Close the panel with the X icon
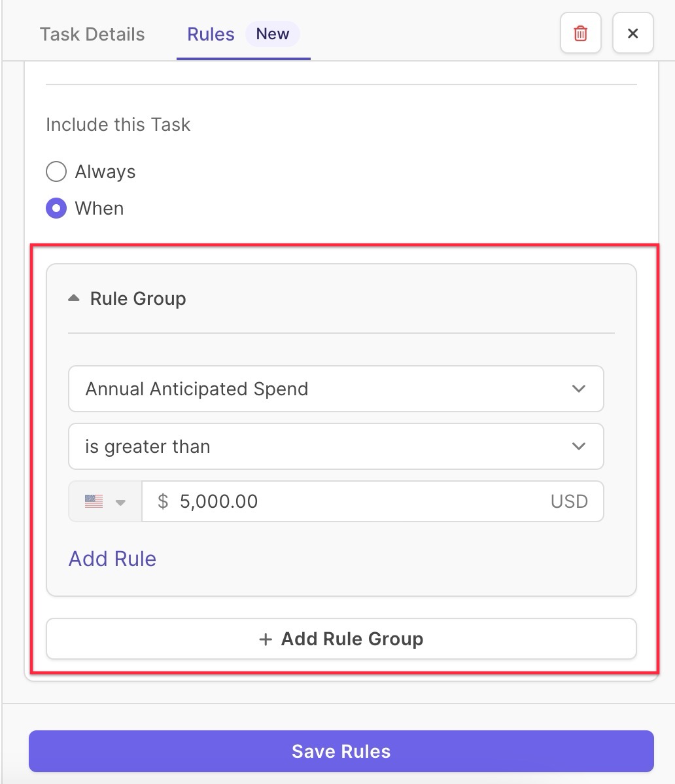Image resolution: width=675 pixels, height=784 pixels. pos(632,33)
